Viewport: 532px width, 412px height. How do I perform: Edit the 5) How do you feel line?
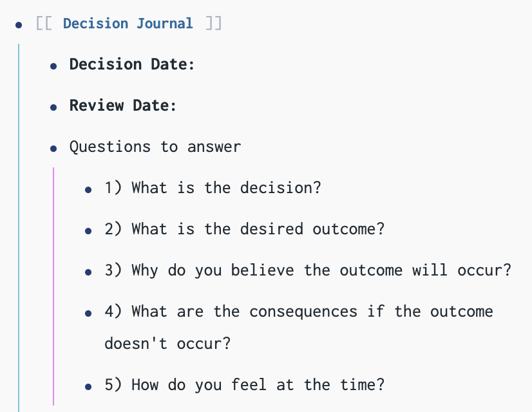(245, 385)
